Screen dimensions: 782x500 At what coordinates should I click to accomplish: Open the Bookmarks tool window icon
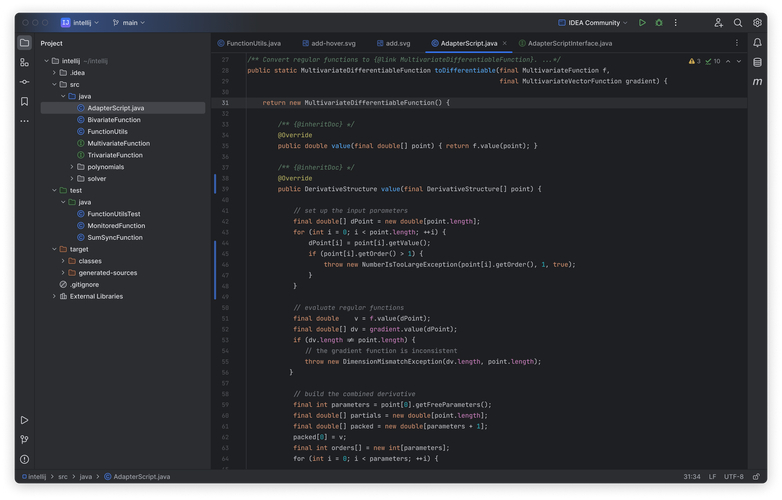[24, 102]
